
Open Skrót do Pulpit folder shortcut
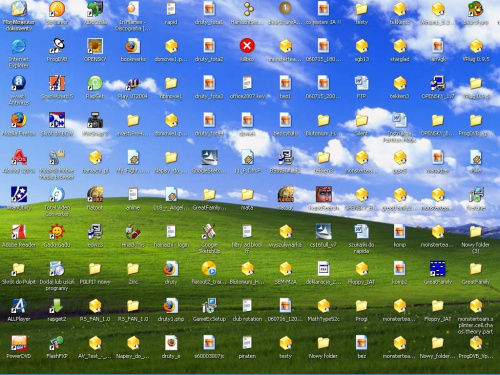coord(19,268)
